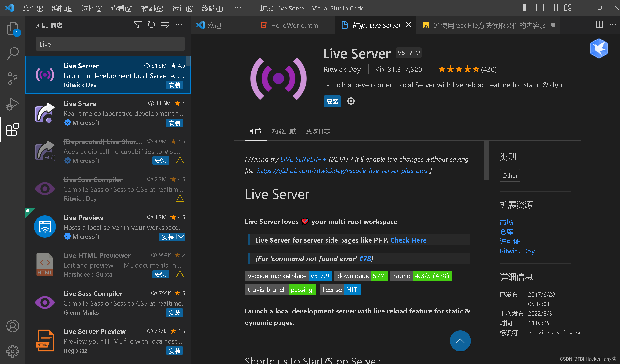Click the README vertical scrollbar
Viewport: 620px width, 364px height.
click(x=486, y=160)
